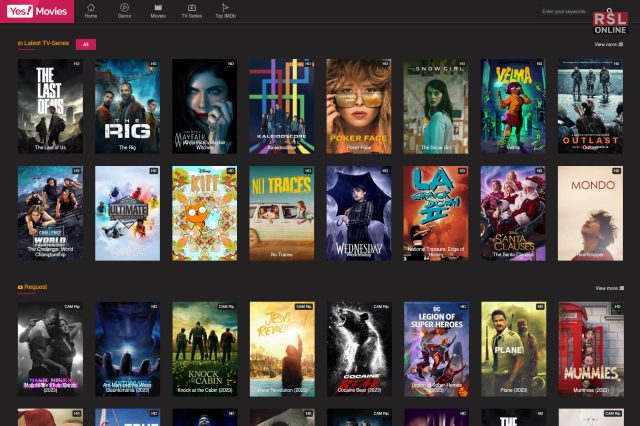Viewport: 640px width, 426px height.
Task: Click the Yes! Movies logo
Action: pyautogui.click(x=37, y=11)
